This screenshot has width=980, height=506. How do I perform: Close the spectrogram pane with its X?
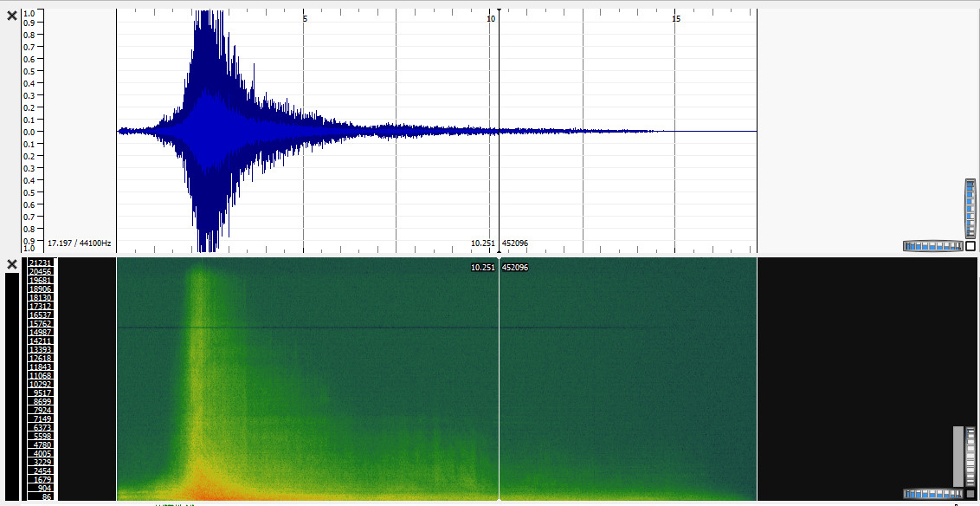(x=12, y=263)
